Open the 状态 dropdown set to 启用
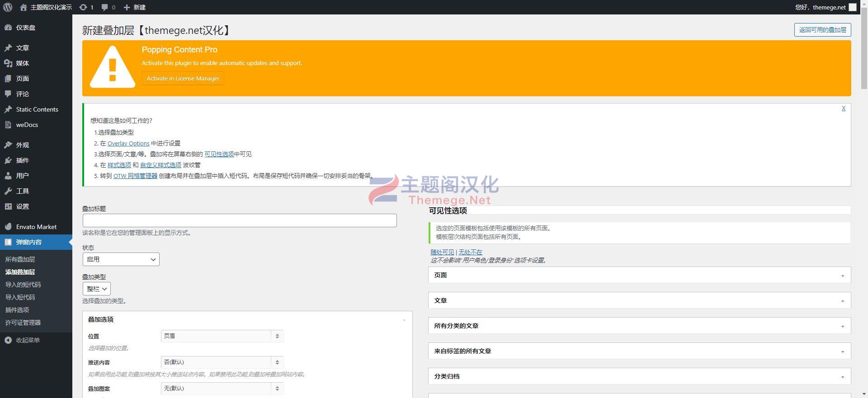Screen dimensions: 868x398 coord(121,259)
